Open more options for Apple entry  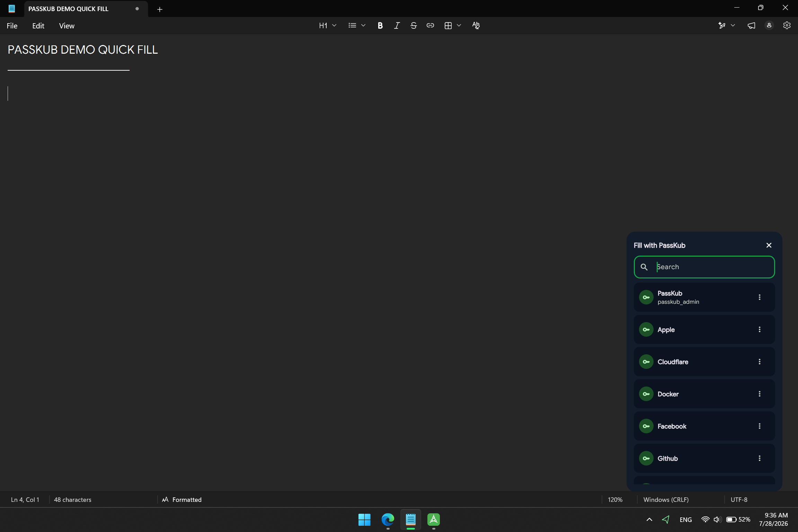coord(760,330)
